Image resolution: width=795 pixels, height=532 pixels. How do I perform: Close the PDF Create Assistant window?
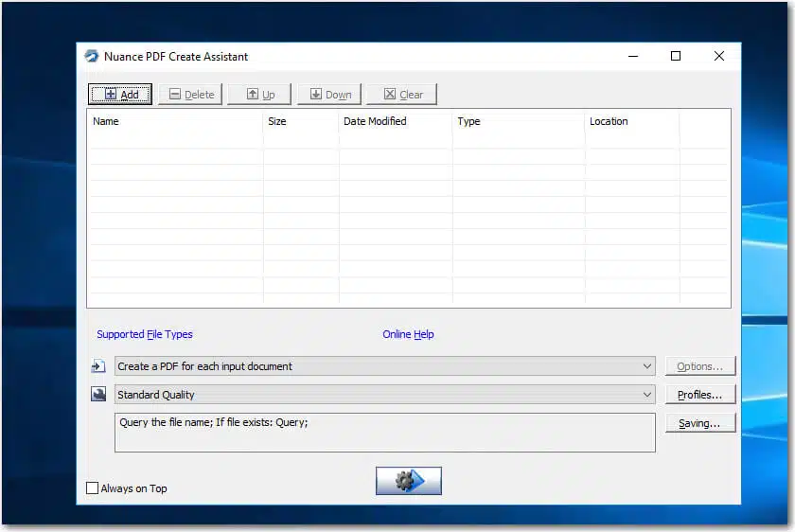tap(719, 56)
